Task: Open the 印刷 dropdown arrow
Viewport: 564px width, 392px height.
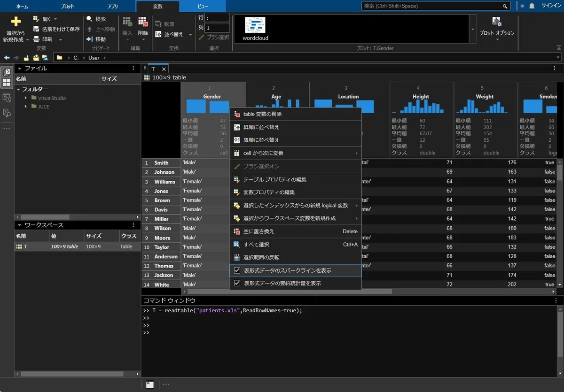Action: point(60,39)
